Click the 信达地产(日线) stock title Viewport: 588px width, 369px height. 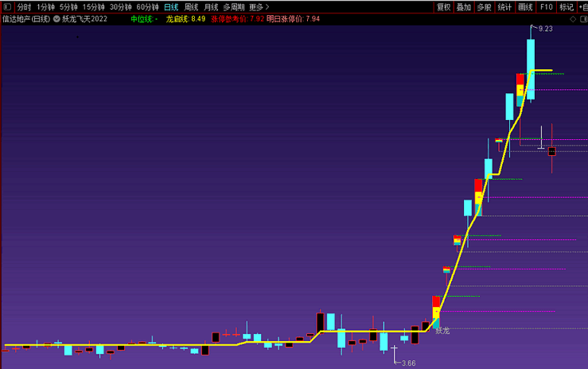tap(26, 19)
